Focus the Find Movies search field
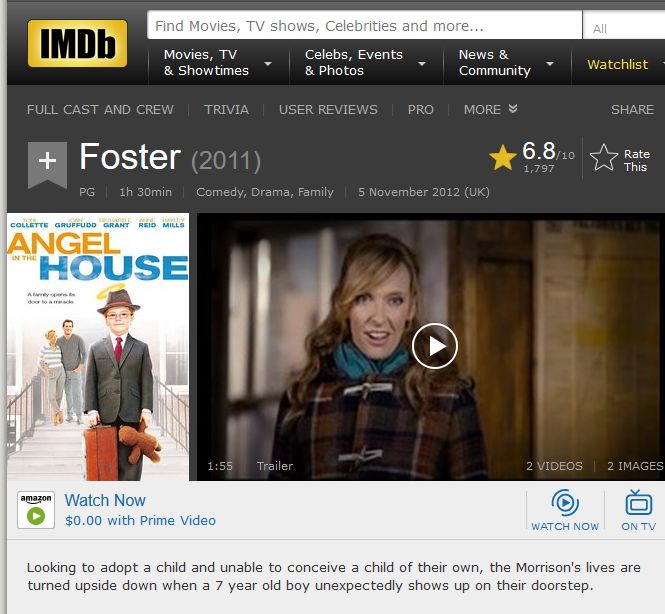 coord(365,25)
